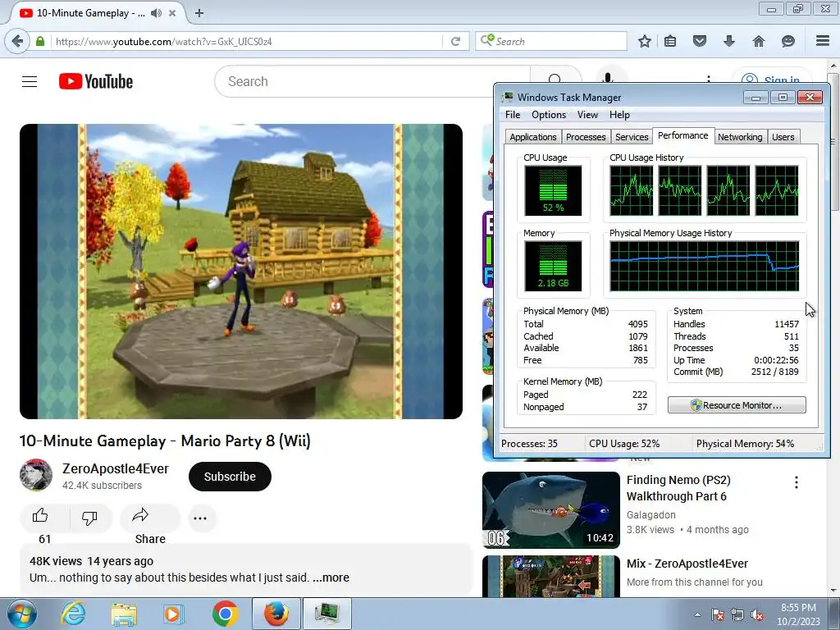Play the Mario Party 8 video player
Screen dimensions: 840x630
point(241,272)
